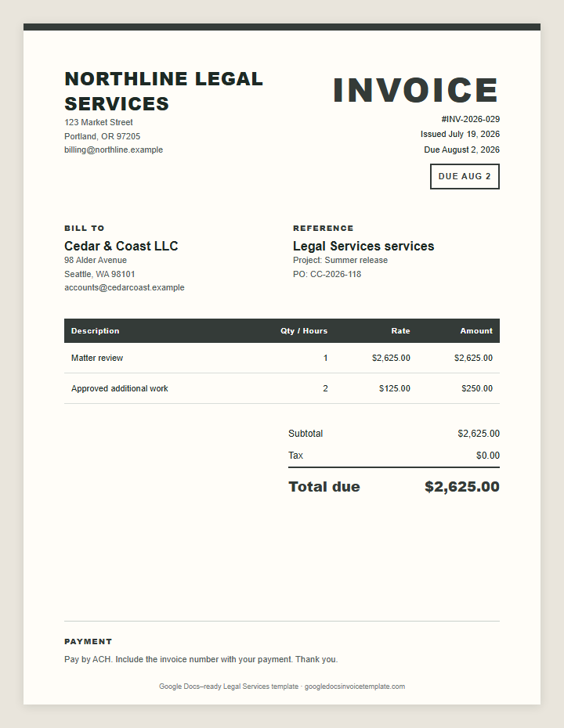Click 98 Alder Avenue address
564x728 pixels.
pyautogui.click(x=96, y=260)
